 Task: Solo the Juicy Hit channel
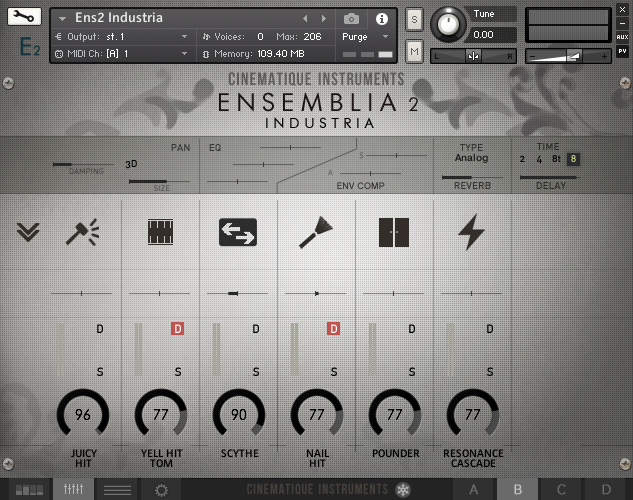coord(100,371)
